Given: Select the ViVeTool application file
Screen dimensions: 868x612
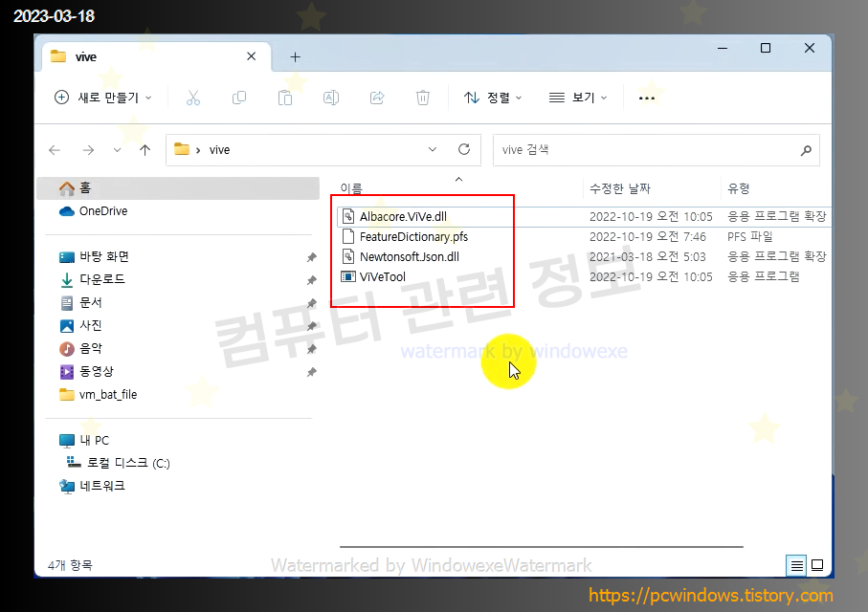Looking at the screenshot, I should pyautogui.click(x=383, y=276).
